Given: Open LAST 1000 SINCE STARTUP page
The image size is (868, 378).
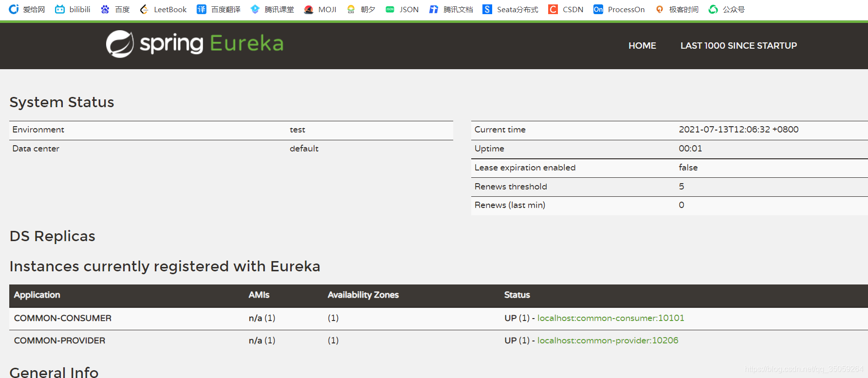Looking at the screenshot, I should click(739, 46).
